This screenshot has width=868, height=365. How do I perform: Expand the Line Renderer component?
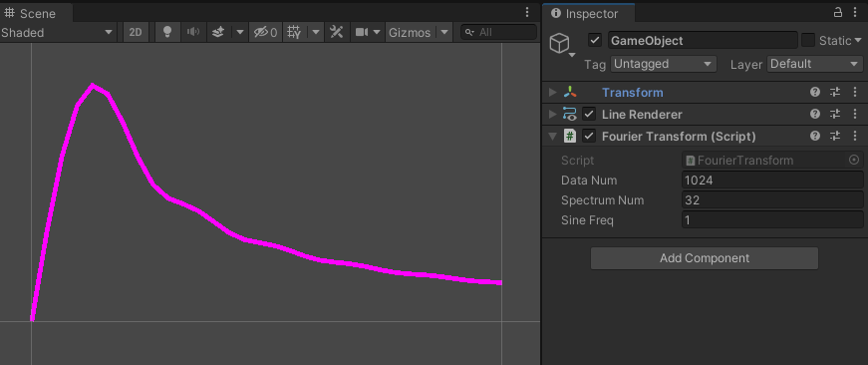[552, 114]
